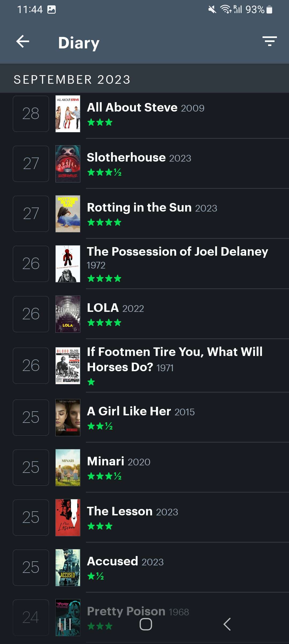Viewport: 289px width, 644px height.
Task: Click the four-star rating under Rotting in the Sun
Action: point(104,222)
